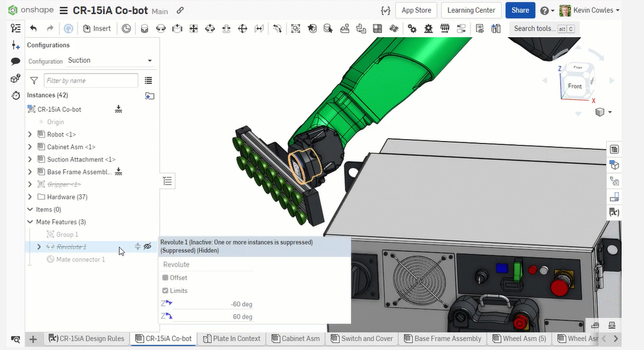Screen dimensions: 644x350
Task: Toggle the Limits checkbox
Action: pyautogui.click(x=165, y=290)
